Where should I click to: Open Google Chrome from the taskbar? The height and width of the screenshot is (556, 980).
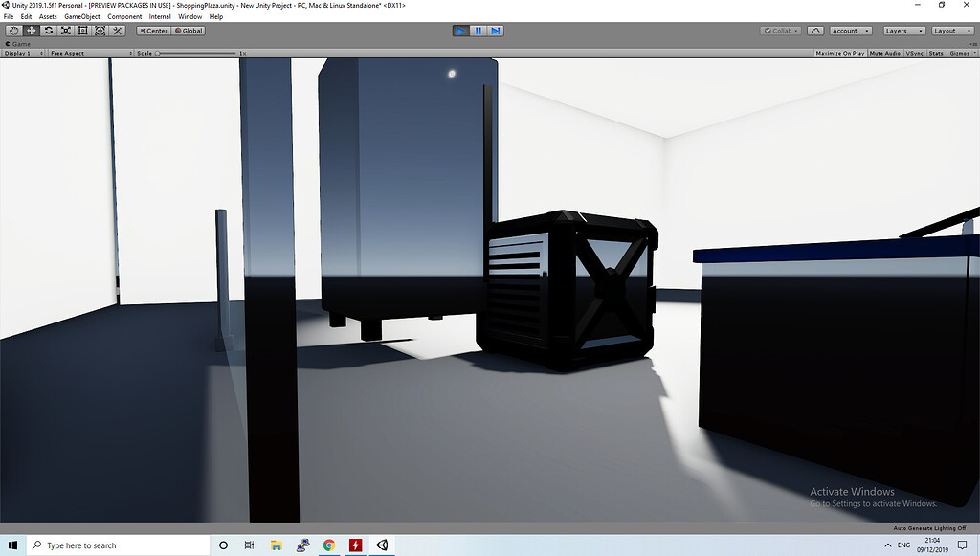329,545
